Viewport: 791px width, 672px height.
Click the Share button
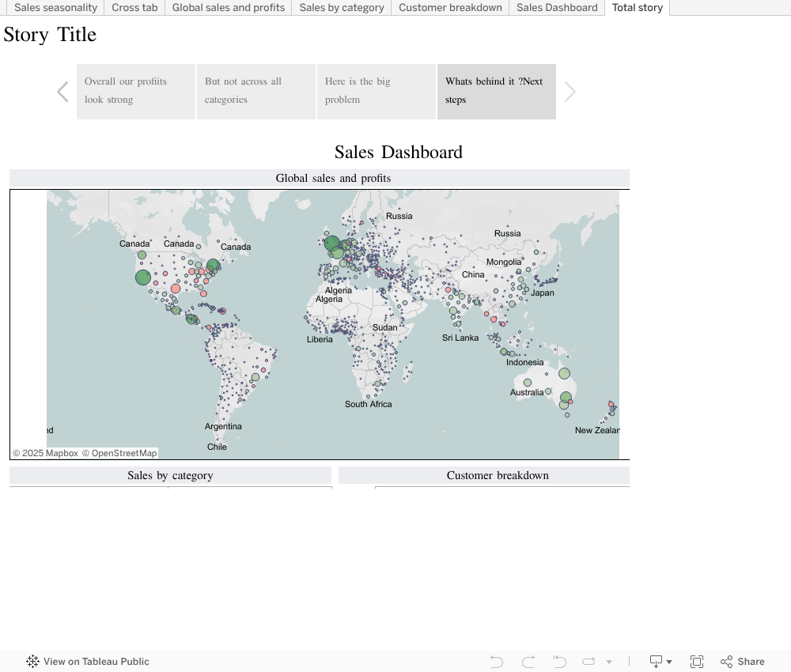[x=742, y=662]
